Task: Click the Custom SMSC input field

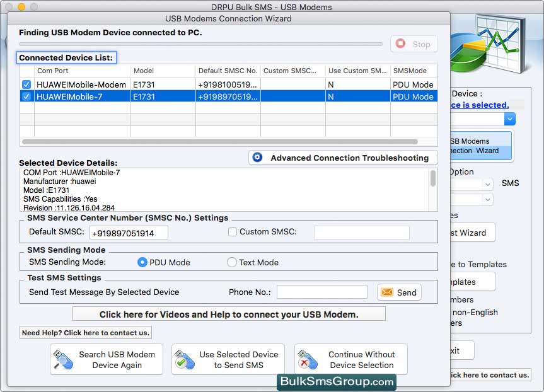Action: click(361, 233)
